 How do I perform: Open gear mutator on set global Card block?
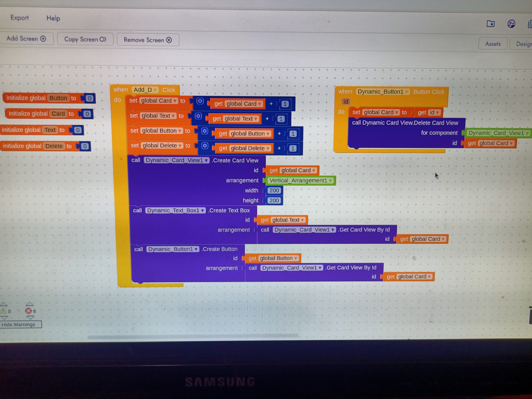pyautogui.click(x=200, y=101)
